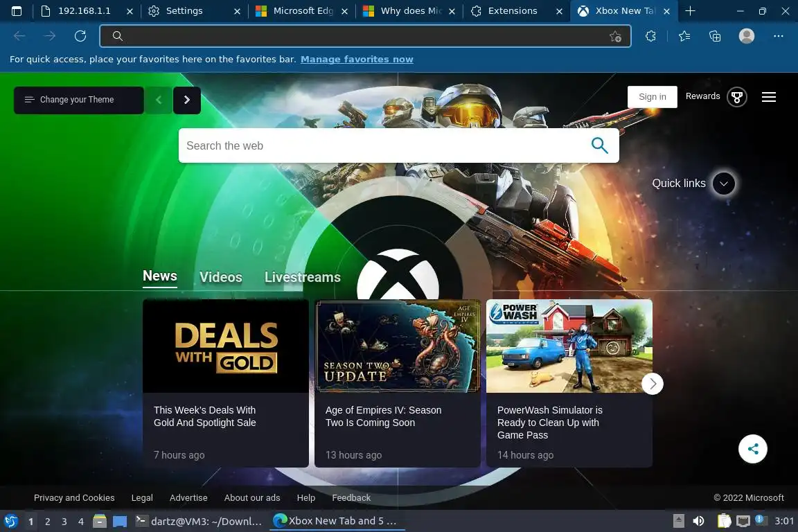Open a new tab with plus icon

tap(690, 10)
